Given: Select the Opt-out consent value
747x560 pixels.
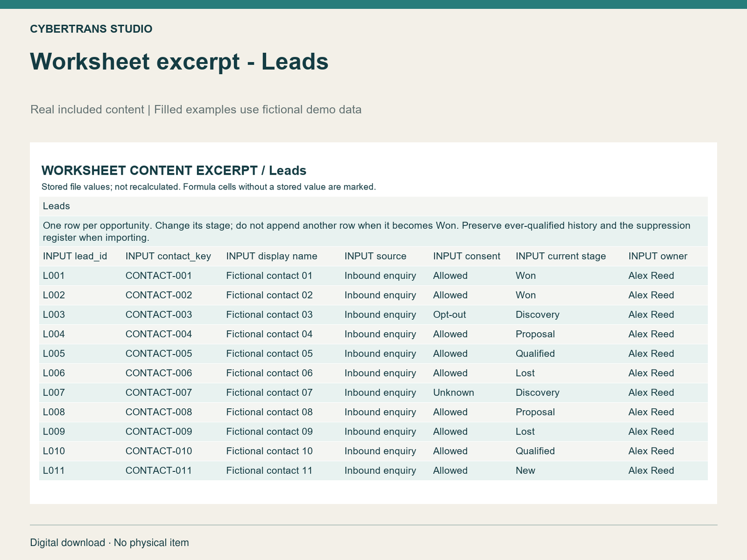Looking at the screenshot, I should [450, 315].
